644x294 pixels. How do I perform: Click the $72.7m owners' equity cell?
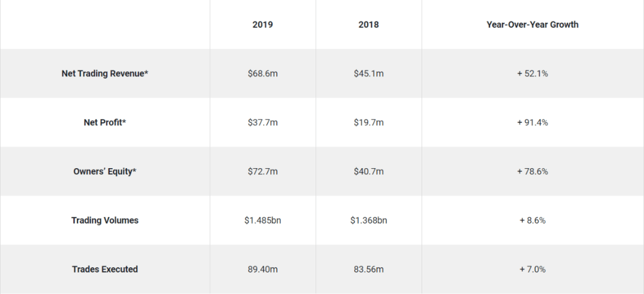point(262,171)
